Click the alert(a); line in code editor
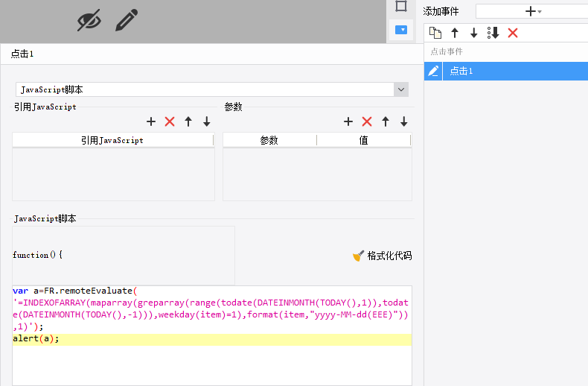The width and height of the screenshot is (588, 386). click(212, 339)
